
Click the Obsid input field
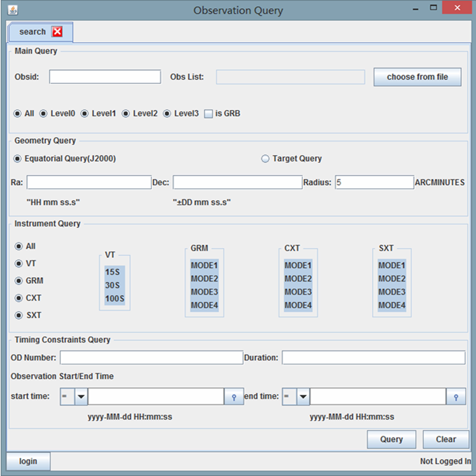(105, 77)
